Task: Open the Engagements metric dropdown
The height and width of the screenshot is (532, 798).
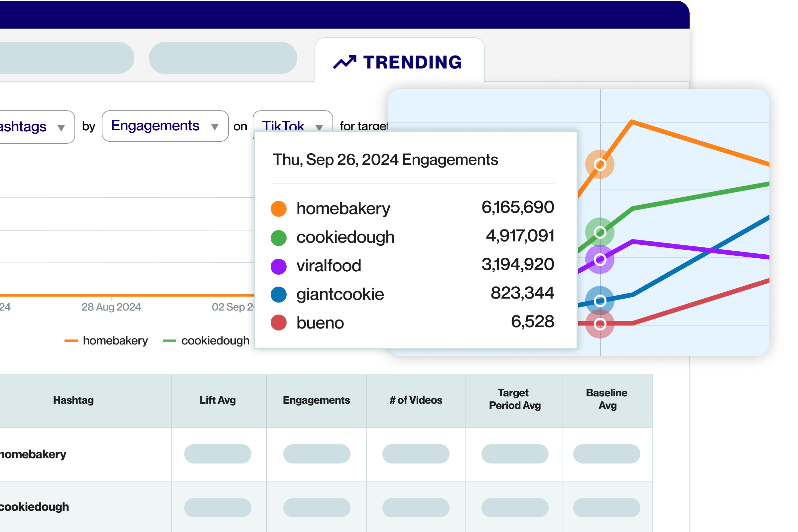Action: [165, 126]
